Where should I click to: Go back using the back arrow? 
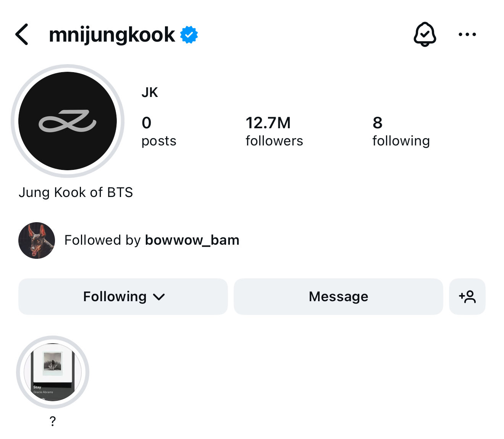click(x=22, y=34)
